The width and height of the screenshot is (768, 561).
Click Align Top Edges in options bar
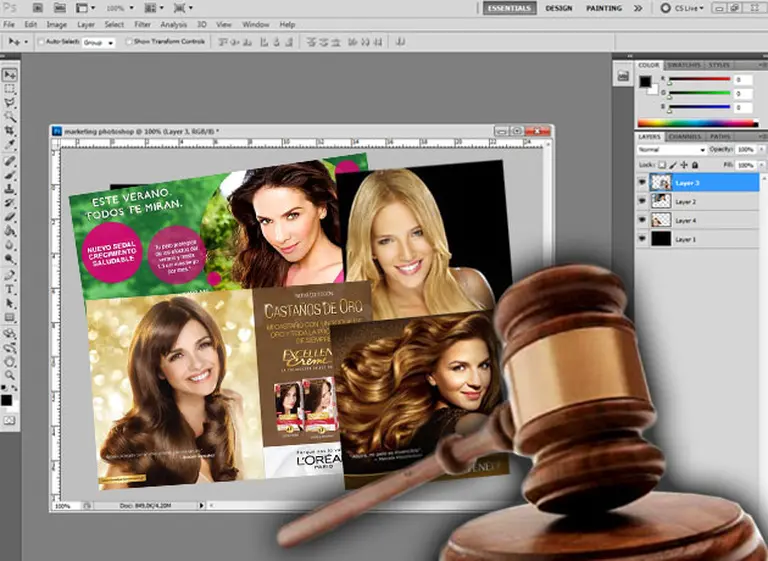pyautogui.click(x=223, y=42)
